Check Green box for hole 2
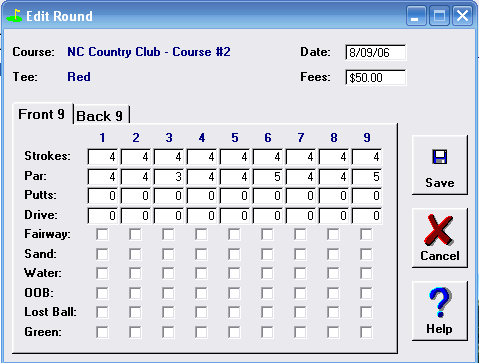The width and height of the screenshot is (479, 363). pos(135,332)
